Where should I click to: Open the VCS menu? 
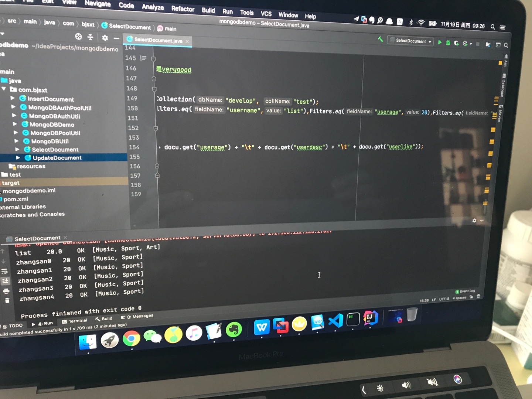266,14
